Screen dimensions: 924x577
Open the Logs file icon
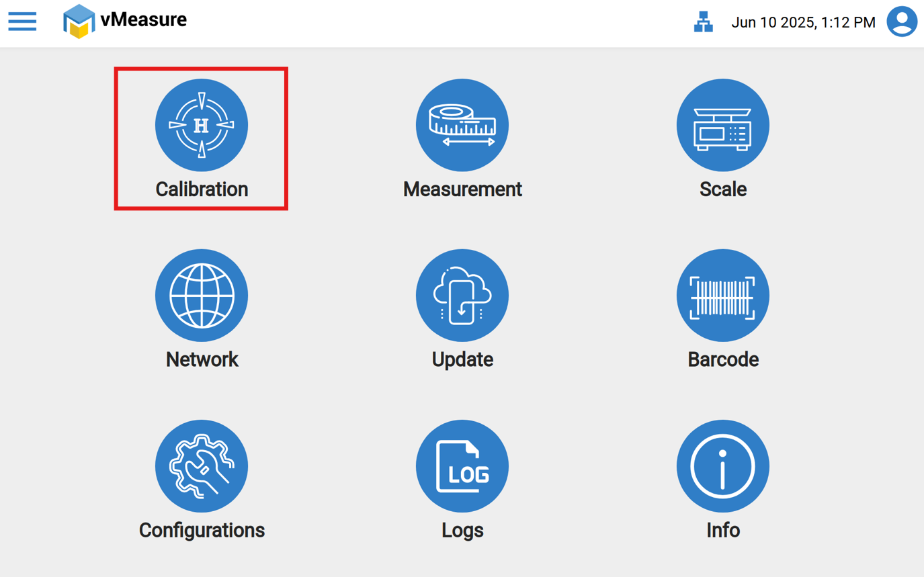(x=462, y=466)
